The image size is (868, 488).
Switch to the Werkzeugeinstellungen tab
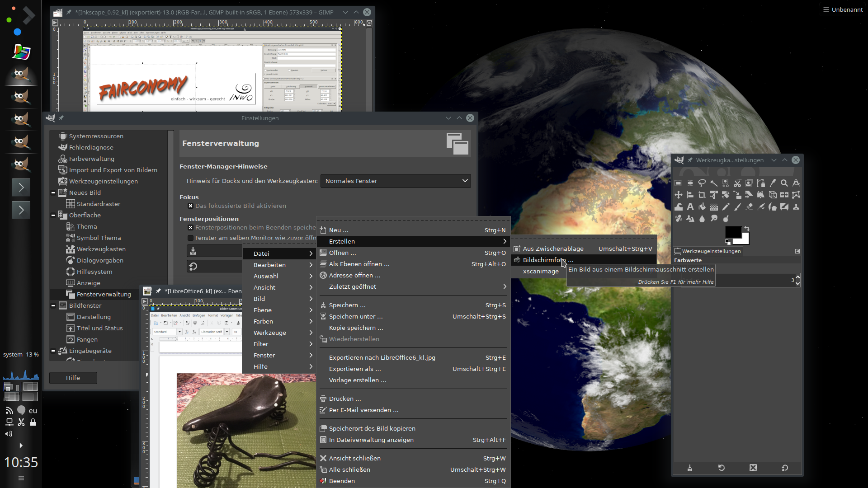pyautogui.click(x=708, y=251)
